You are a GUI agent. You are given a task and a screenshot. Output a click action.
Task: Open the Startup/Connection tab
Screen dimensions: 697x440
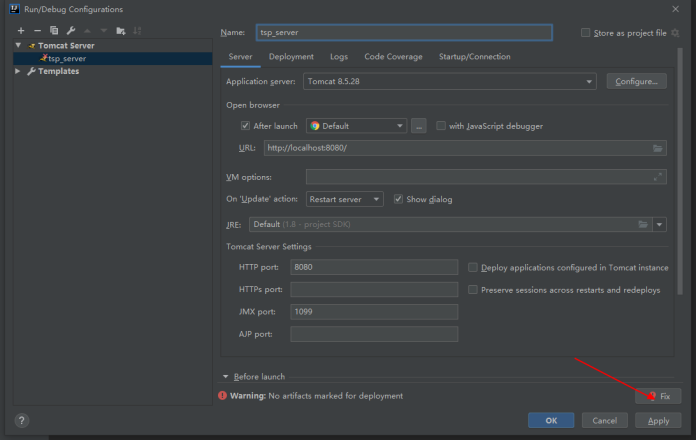474,57
